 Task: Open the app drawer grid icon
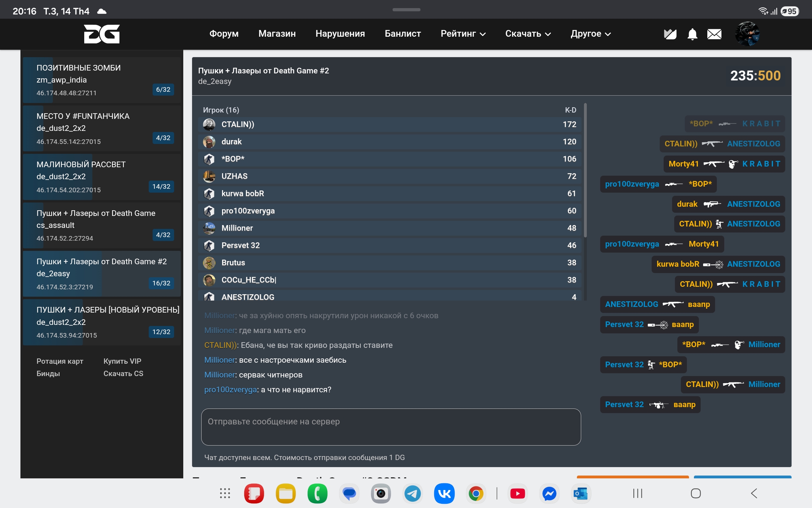[x=225, y=493]
